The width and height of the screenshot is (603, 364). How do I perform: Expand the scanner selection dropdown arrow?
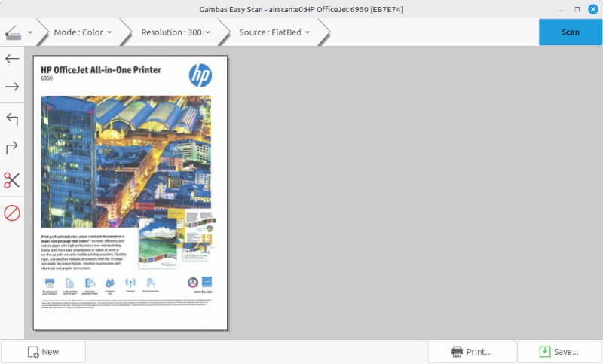pyautogui.click(x=30, y=32)
